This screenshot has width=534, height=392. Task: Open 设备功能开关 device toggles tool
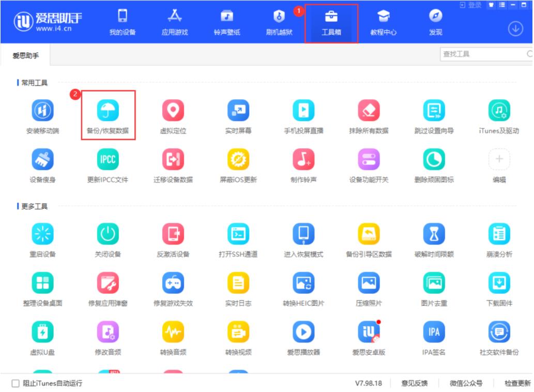369,159
